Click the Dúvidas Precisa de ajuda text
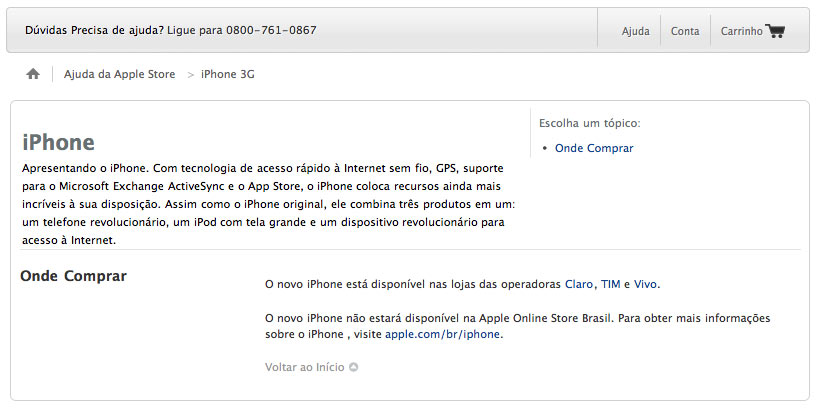 pos(94,30)
